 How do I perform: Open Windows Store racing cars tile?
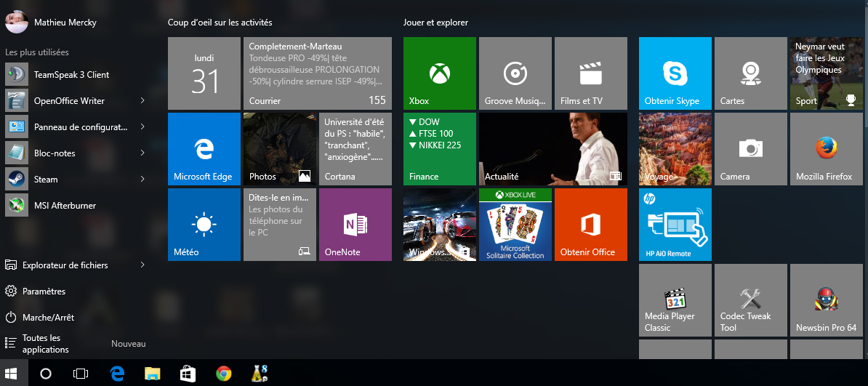[x=440, y=225]
